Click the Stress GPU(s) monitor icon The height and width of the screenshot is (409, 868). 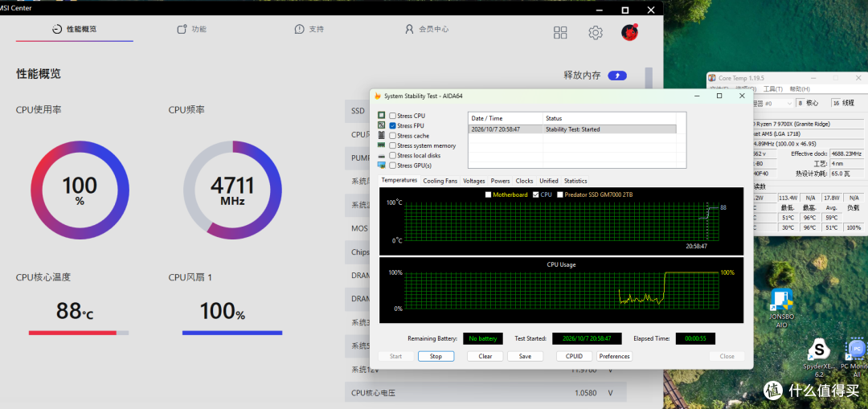(382, 165)
